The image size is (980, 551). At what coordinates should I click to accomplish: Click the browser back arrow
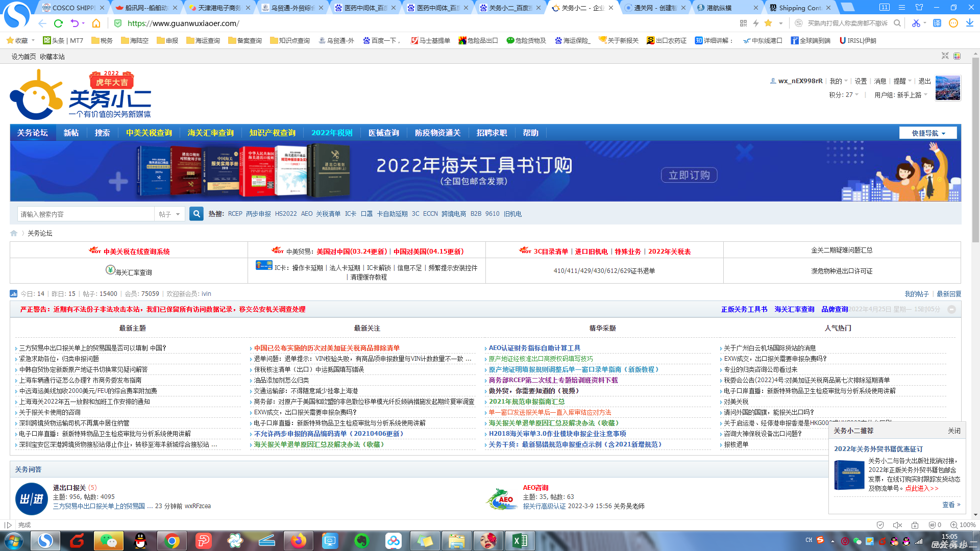(x=42, y=23)
